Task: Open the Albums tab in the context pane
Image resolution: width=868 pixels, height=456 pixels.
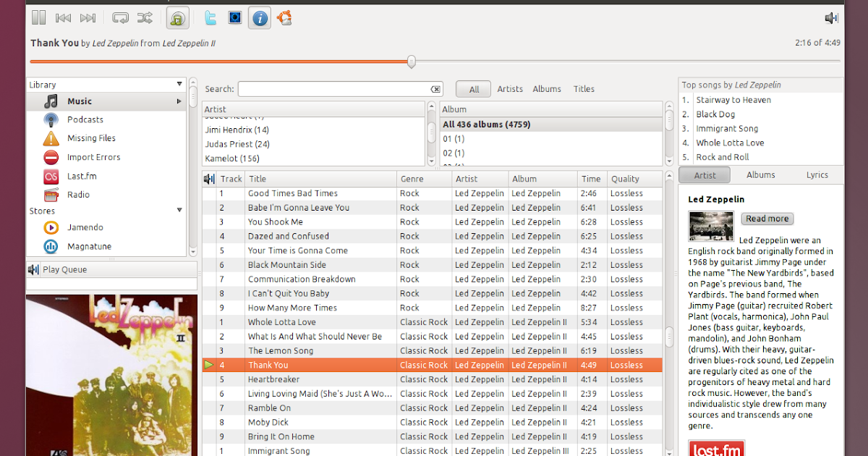Action: tap(760, 174)
